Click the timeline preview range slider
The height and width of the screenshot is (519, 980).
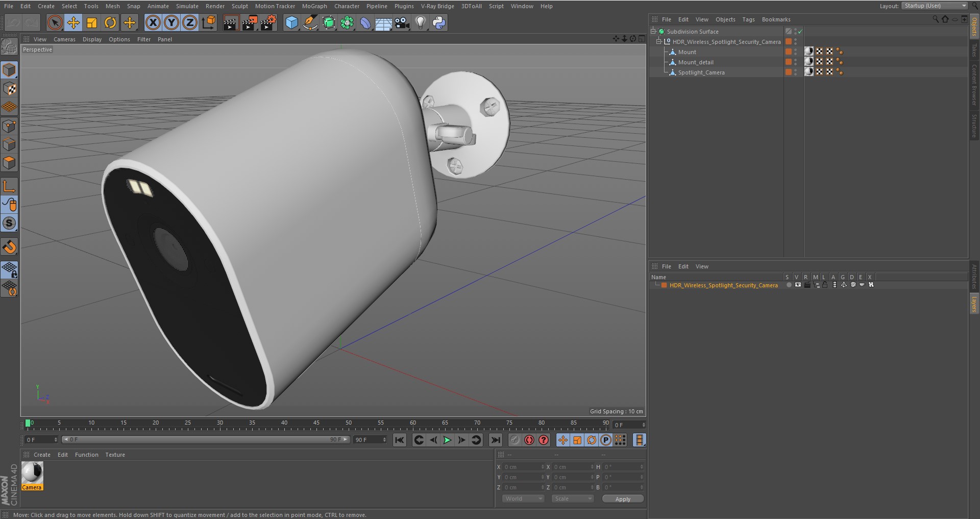[x=206, y=439]
